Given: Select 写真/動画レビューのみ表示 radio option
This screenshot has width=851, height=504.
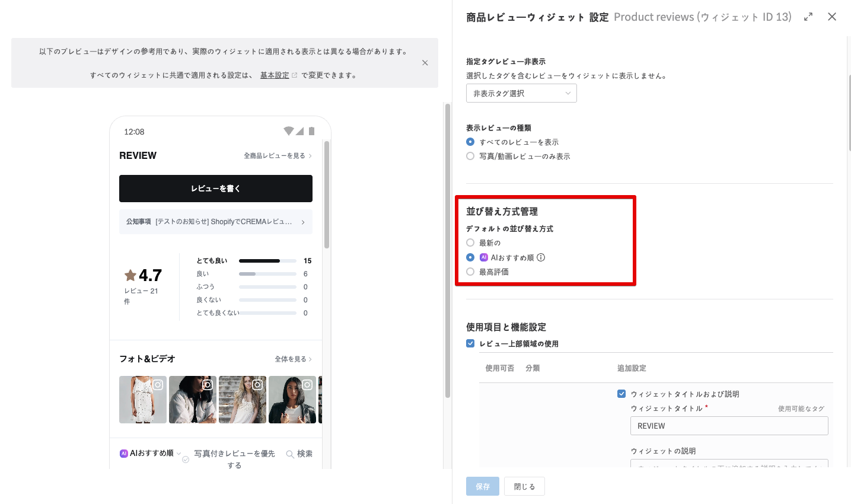Looking at the screenshot, I should pos(470,156).
